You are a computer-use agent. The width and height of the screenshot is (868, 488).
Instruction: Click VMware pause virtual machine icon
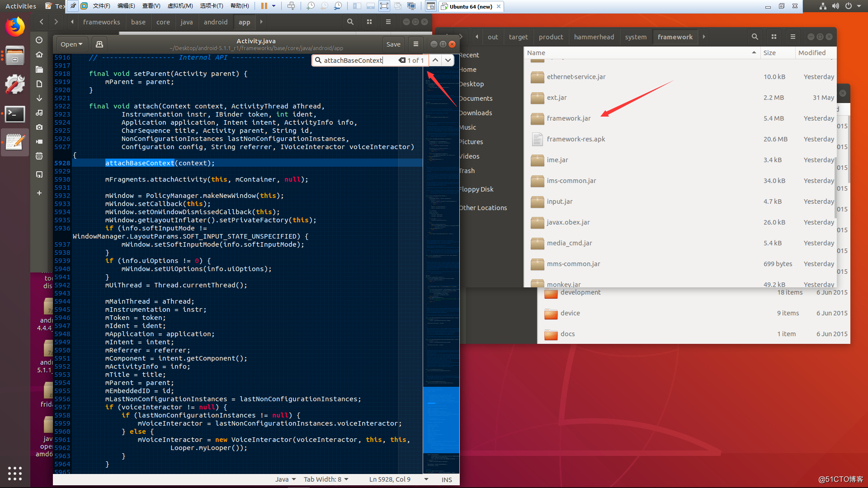264,6
